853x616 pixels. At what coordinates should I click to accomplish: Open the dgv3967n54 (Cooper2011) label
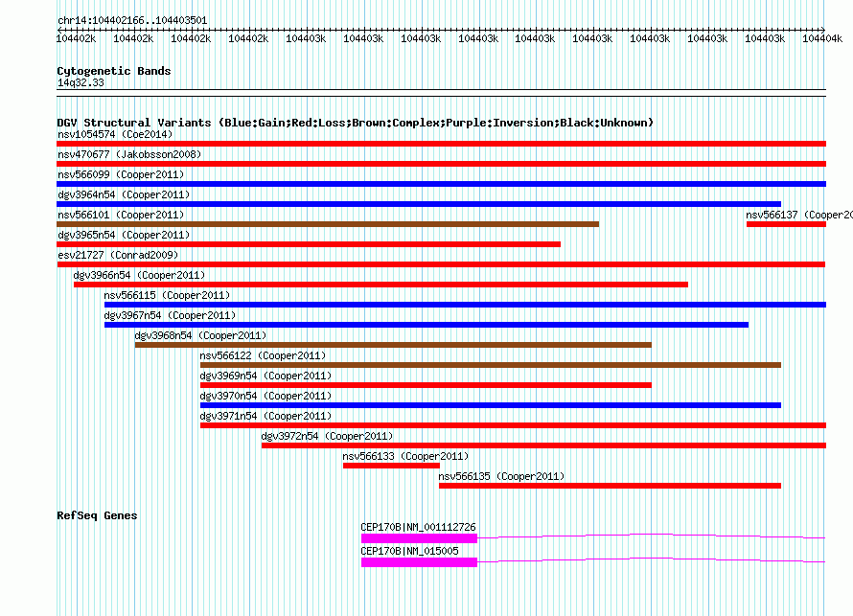click(x=170, y=315)
